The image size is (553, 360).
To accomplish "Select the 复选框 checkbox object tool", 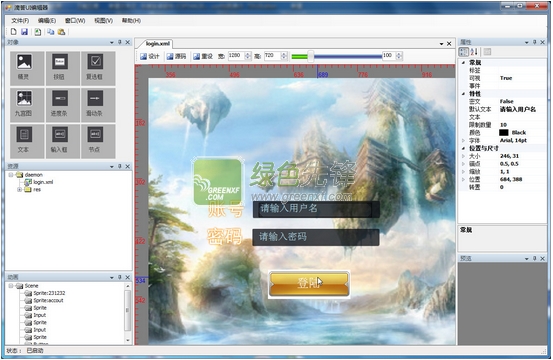I will [x=98, y=68].
